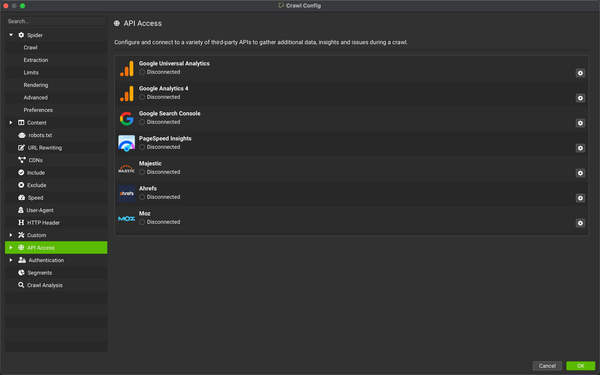
Task: Click the Moz logo
Action: [127, 218]
